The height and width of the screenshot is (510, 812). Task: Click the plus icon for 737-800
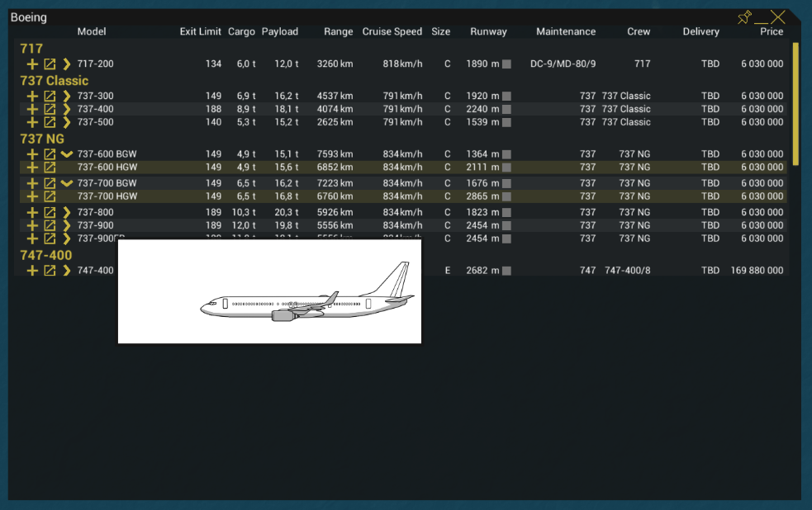32,213
